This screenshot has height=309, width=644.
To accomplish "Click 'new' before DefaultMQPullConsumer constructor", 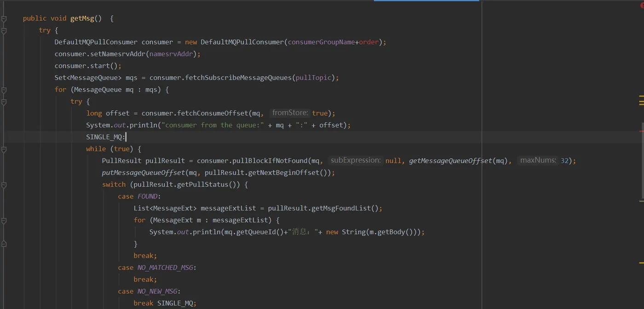I will click(191, 42).
